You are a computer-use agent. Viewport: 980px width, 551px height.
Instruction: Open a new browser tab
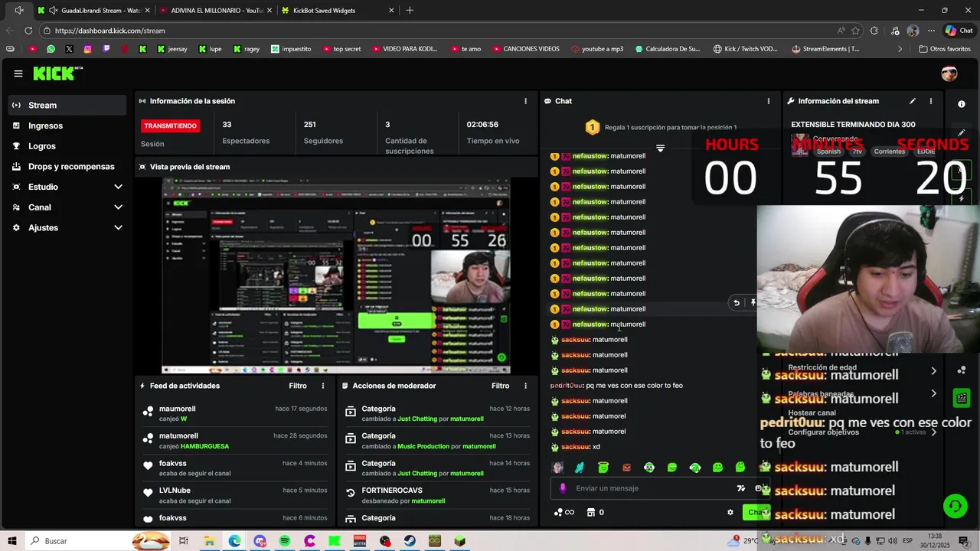click(410, 11)
